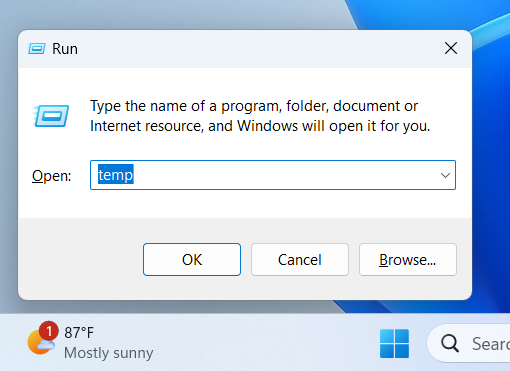The height and width of the screenshot is (371, 510).
Task: Open the Windows Start menu
Action: tap(394, 343)
